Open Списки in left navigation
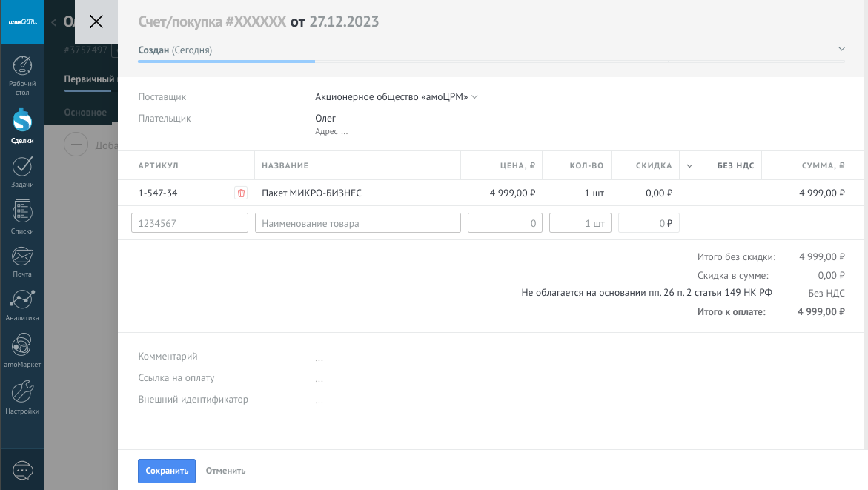The height and width of the screenshot is (490, 868). (x=22, y=217)
